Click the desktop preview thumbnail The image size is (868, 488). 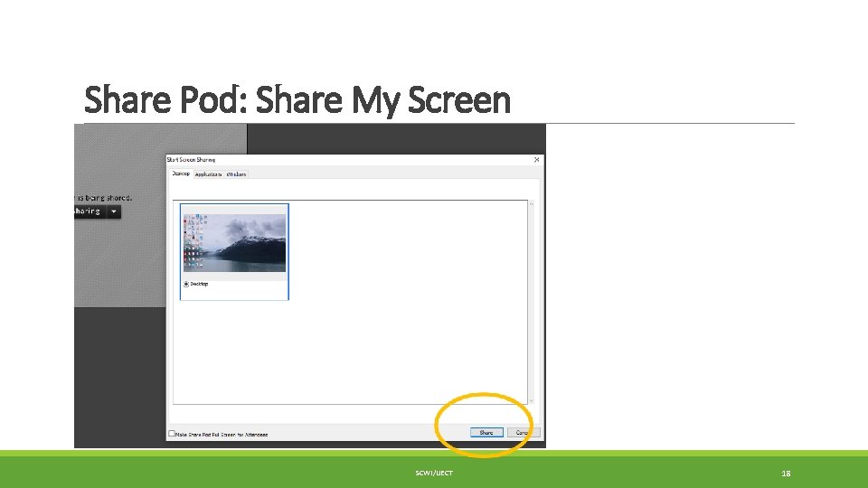[x=235, y=243]
